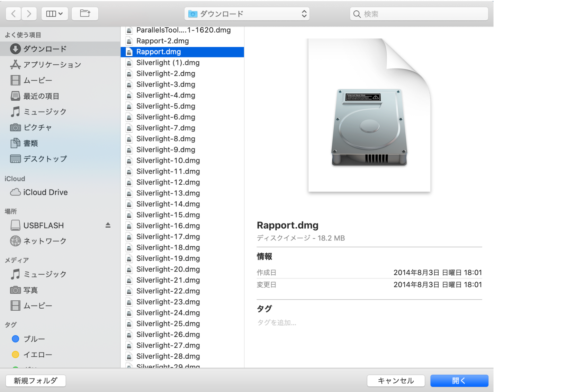Click the forward navigation arrow

click(x=29, y=14)
